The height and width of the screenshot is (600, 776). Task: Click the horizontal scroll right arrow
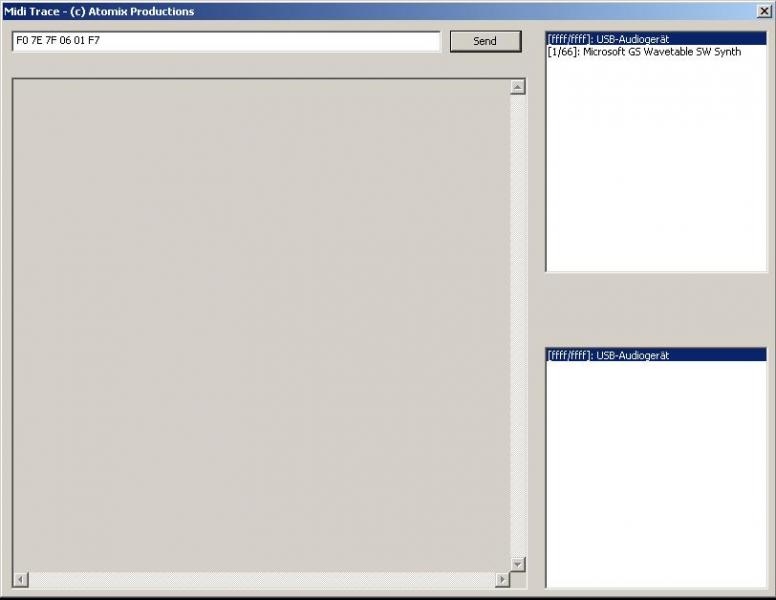502,579
